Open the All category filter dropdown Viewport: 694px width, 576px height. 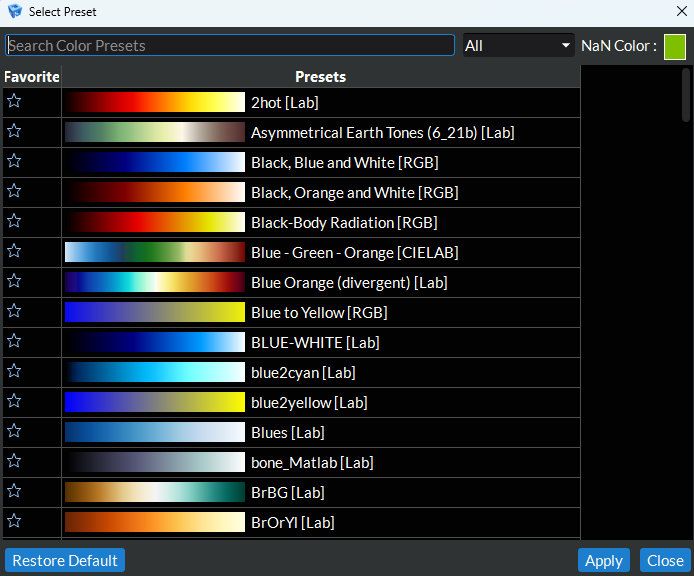[518, 46]
